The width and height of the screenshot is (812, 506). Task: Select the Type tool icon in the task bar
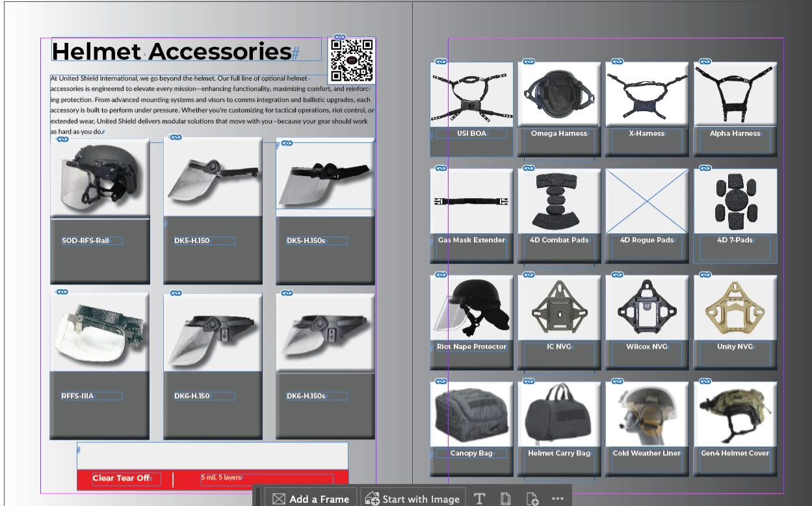coord(480,499)
